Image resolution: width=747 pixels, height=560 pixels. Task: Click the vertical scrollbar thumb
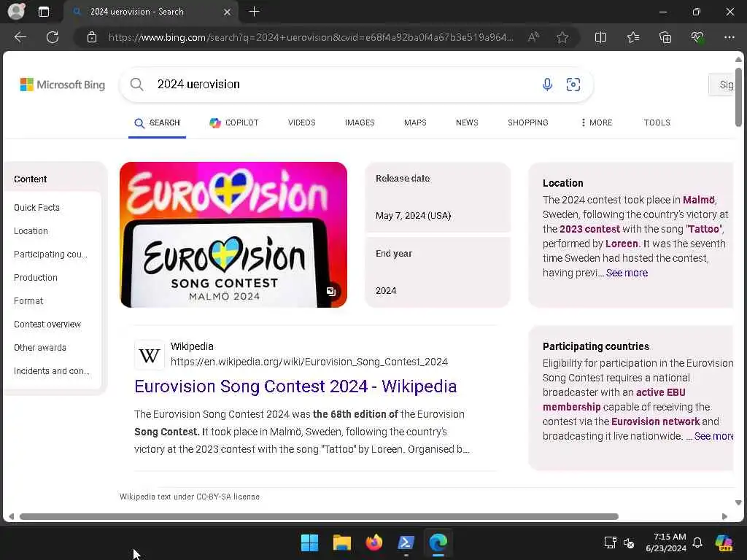coord(738,97)
